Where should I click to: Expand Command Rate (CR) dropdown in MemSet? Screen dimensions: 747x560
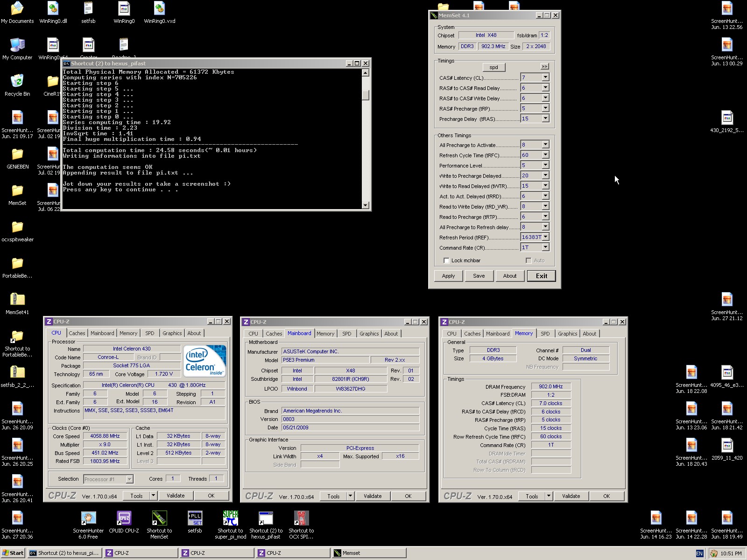tap(545, 247)
